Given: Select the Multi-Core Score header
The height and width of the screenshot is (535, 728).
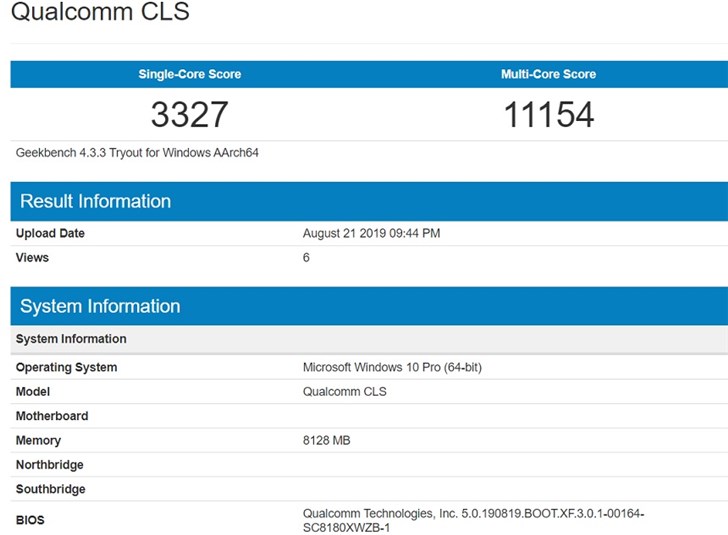Looking at the screenshot, I should point(548,74).
